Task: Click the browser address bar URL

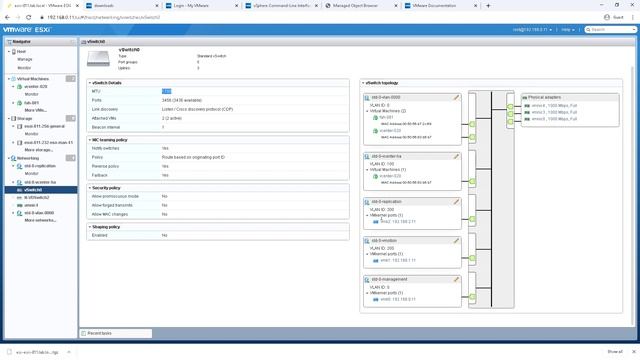Action: pos(104,18)
